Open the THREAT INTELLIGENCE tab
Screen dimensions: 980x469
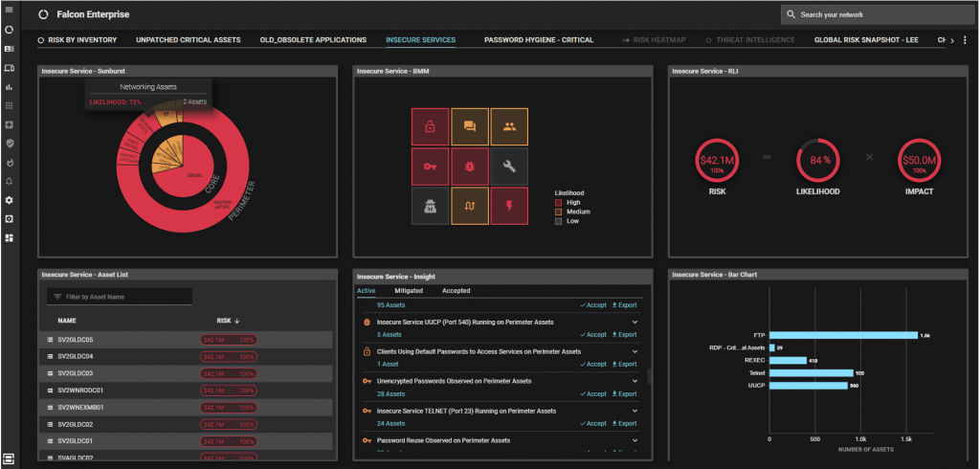click(750, 40)
